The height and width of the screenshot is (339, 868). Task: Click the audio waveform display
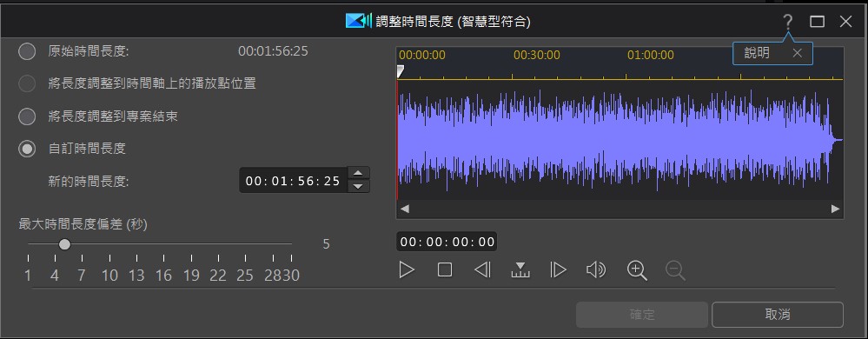coord(620,140)
